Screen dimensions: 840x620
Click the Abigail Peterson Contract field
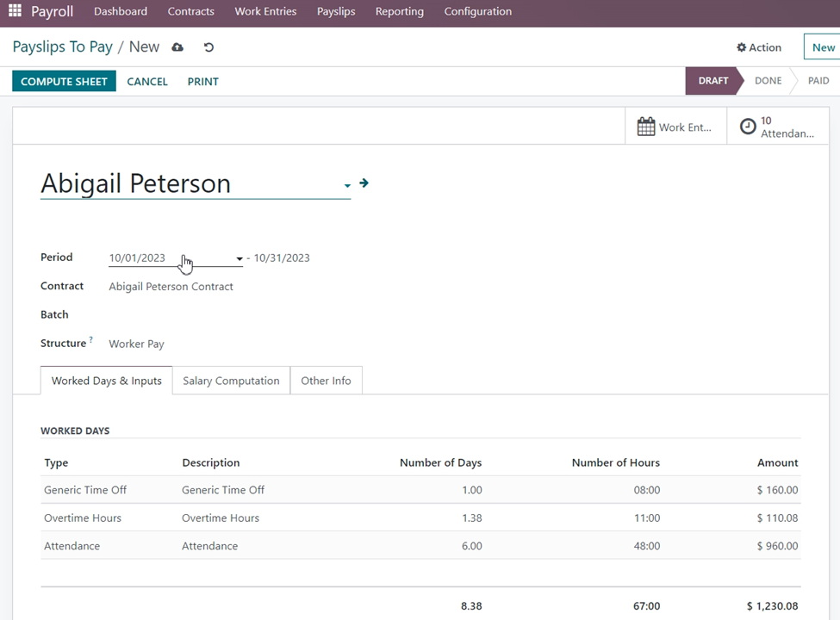pos(171,287)
